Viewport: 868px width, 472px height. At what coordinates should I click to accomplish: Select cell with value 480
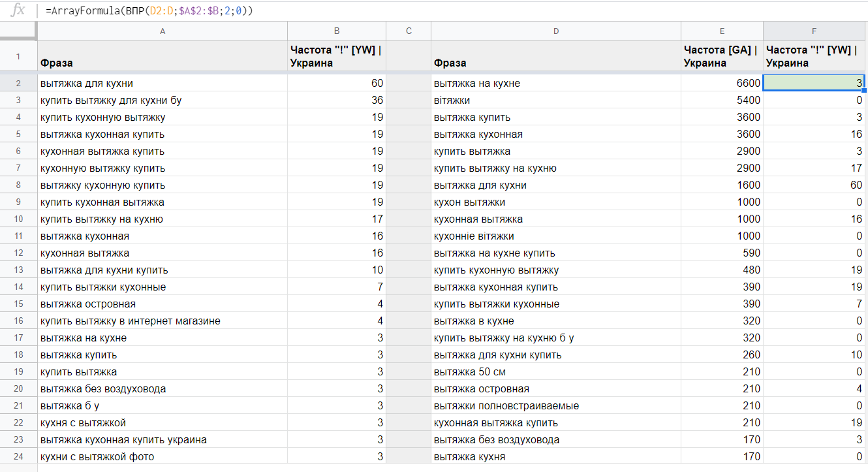pos(722,270)
